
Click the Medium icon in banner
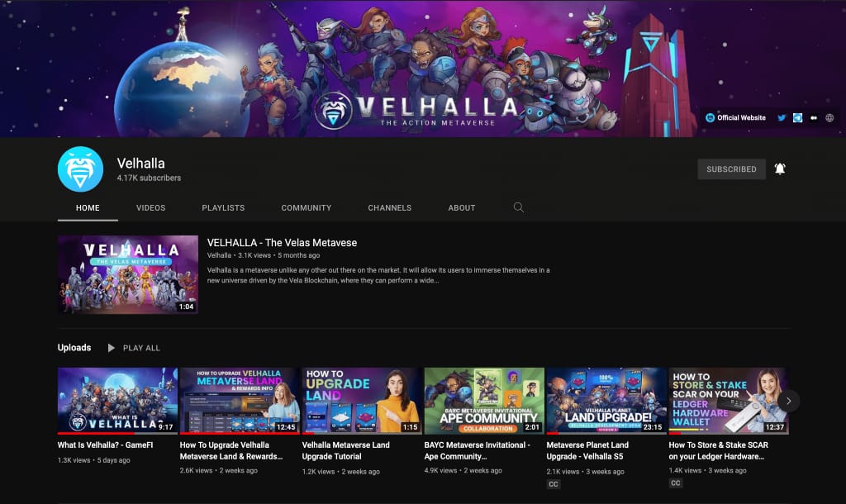click(x=814, y=117)
